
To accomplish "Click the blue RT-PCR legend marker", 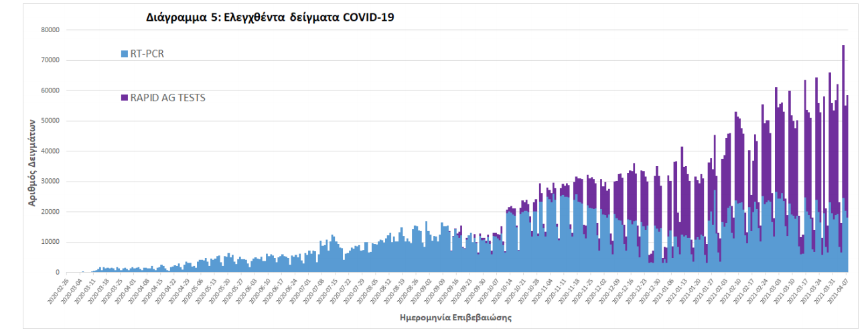I will tap(124, 54).
